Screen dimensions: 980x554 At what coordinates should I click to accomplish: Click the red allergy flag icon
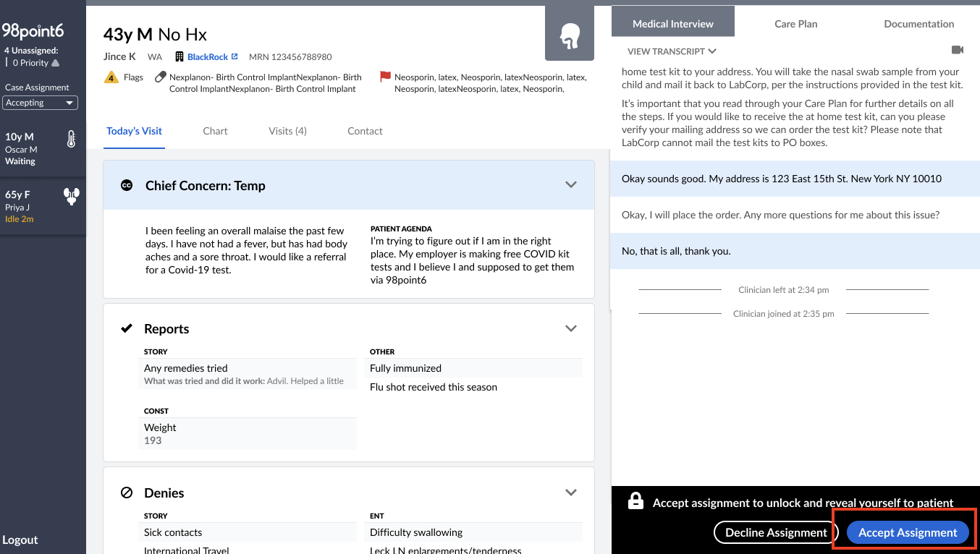[x=385, y=77]
